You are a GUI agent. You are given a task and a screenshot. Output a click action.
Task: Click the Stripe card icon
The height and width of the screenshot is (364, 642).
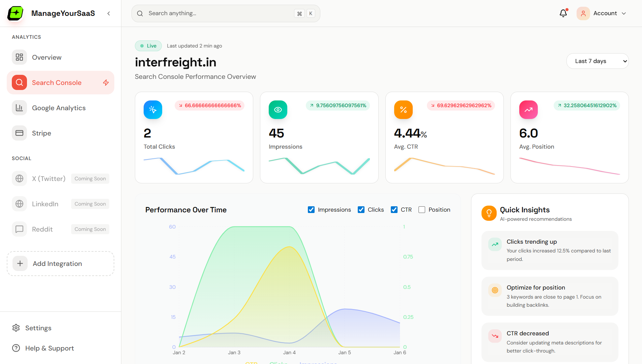(19, 133)
